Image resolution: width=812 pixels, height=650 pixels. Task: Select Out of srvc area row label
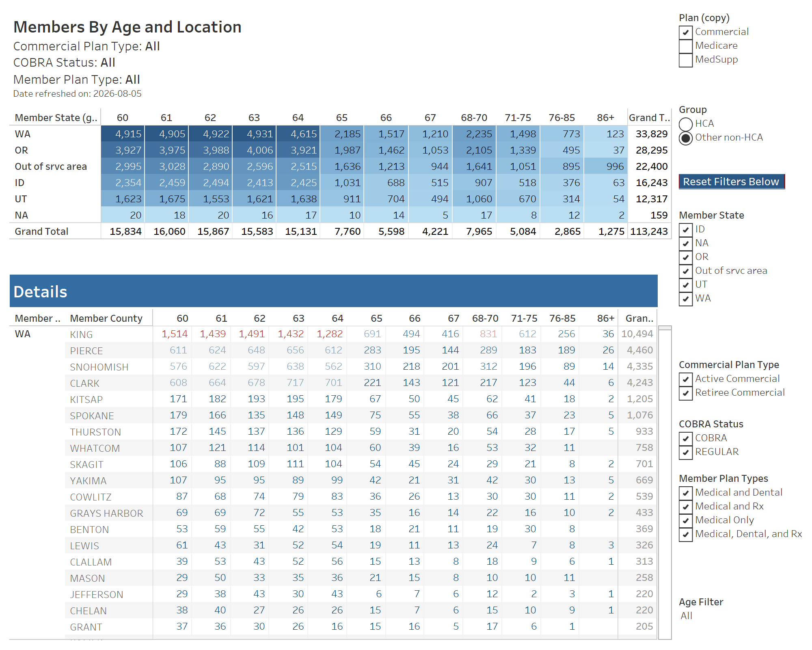point(51,167)
